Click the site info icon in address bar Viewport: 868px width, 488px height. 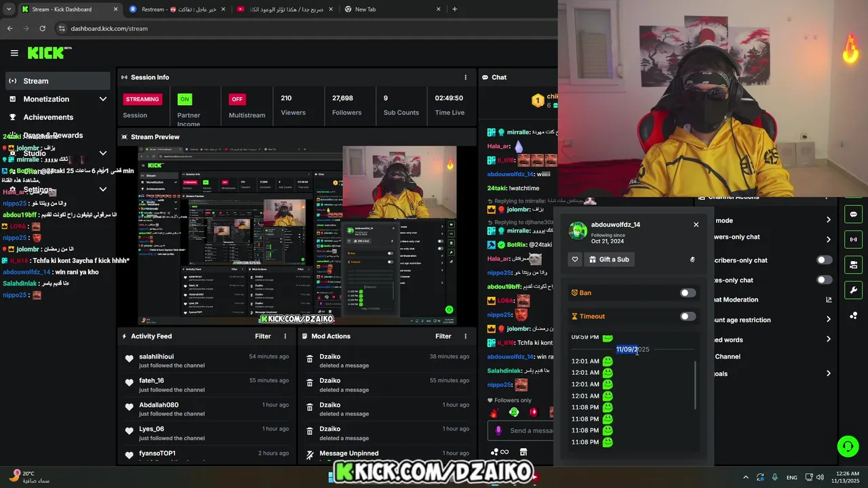click(x=62, y=28)
